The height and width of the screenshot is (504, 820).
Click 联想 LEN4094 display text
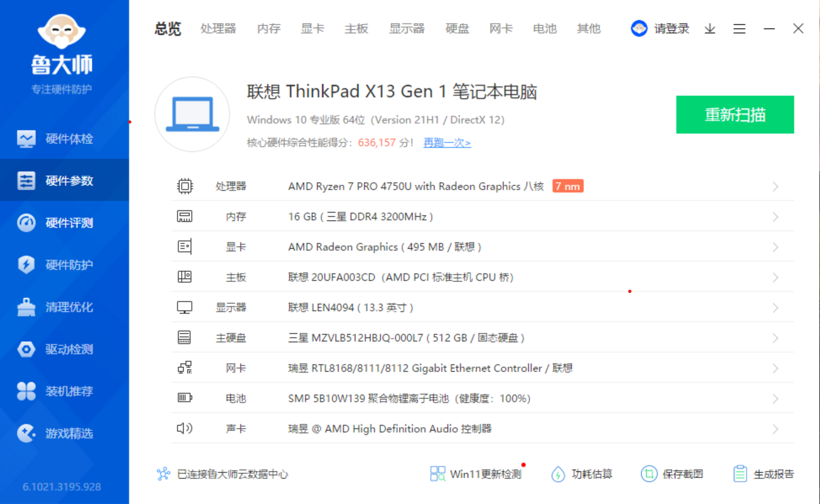click(x=351, y=308)
